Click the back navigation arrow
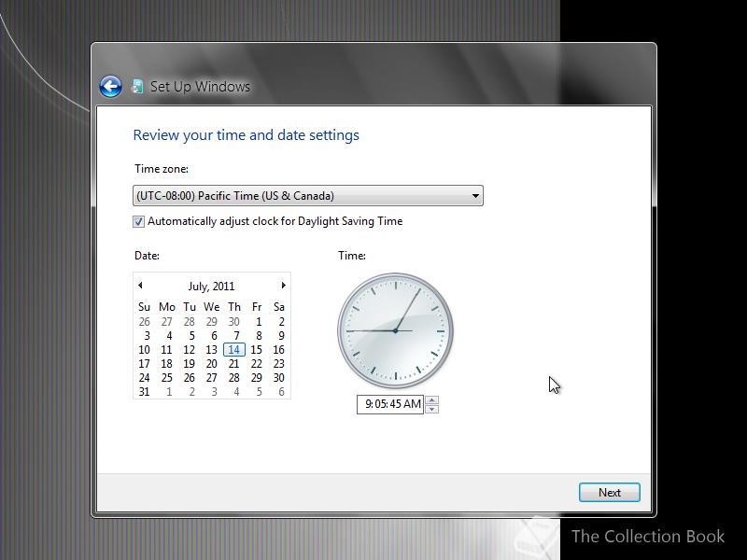747x560 pixels. coord(110,86)
